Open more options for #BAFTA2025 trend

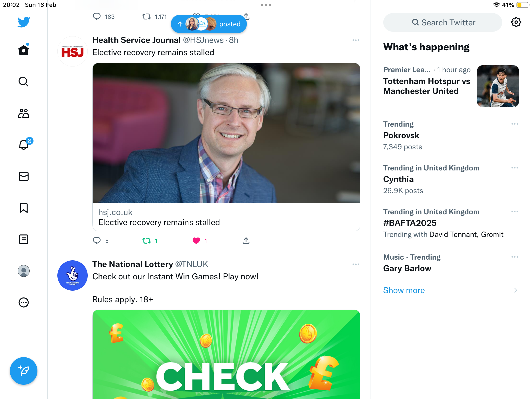[x=515, y=212]
